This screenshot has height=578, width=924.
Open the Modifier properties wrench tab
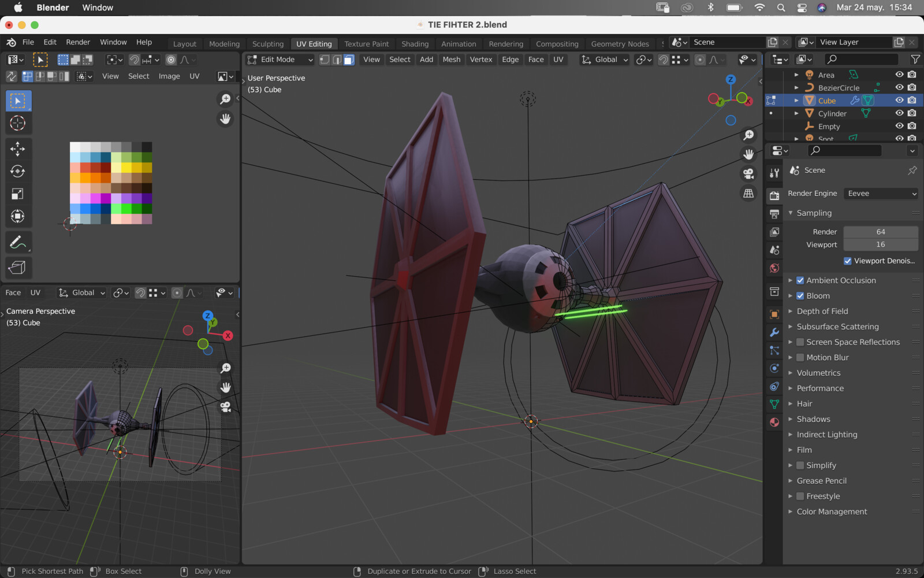pos(774,332)
